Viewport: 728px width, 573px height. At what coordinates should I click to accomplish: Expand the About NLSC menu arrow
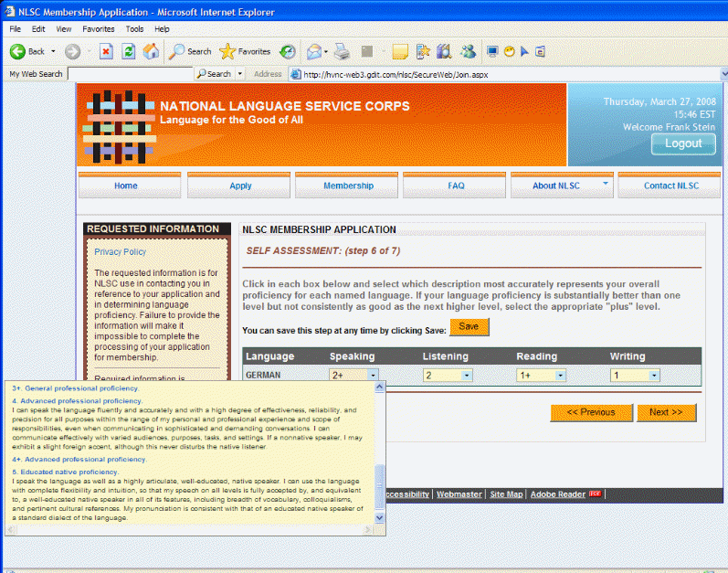tap(606, 184)
